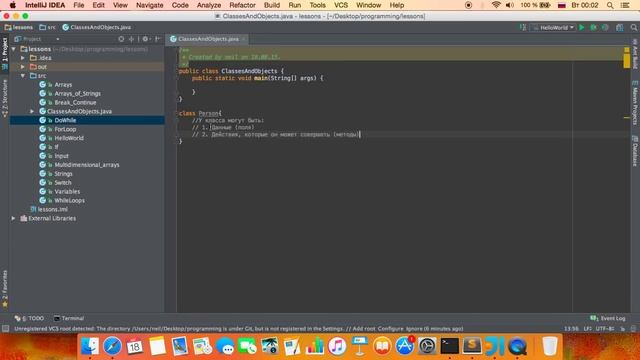This screenshot has height=360, width=640.
Task: Open the HelloWorld run configuration dropdown
Action: (553, 27)
